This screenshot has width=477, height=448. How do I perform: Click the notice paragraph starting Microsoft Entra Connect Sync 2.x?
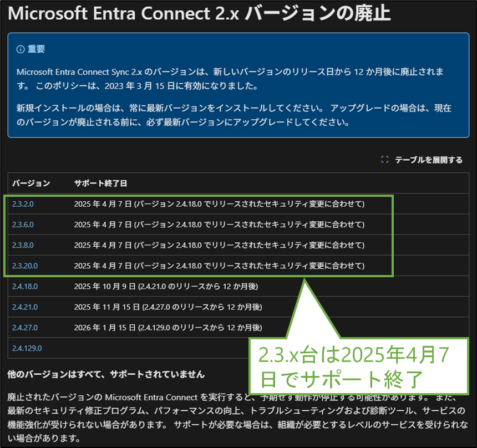click(230, 79)
